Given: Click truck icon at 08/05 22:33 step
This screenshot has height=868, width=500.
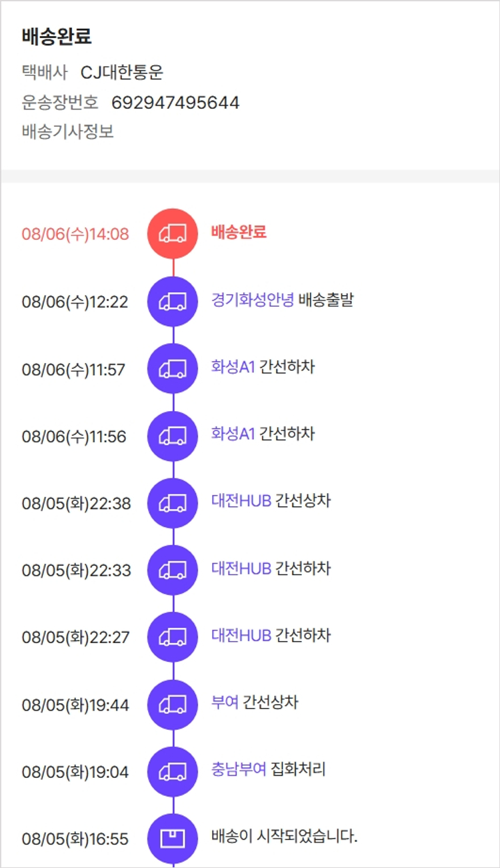Looking at the screenshot, I should click(173, 570).
